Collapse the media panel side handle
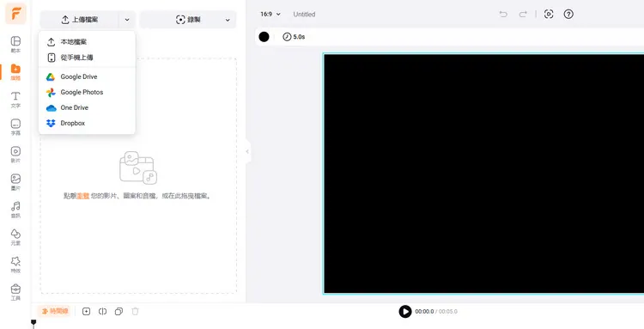The width and height of the screenshot is (644, 329). [247, 151]
